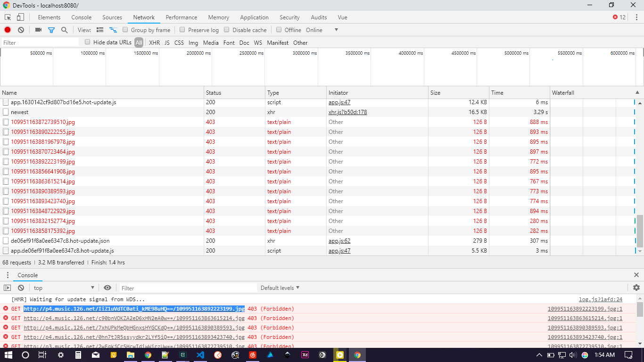Expand the Default levels dropdown
The height and width of the screenshot is (362, 644).
[x=280, y=288]
